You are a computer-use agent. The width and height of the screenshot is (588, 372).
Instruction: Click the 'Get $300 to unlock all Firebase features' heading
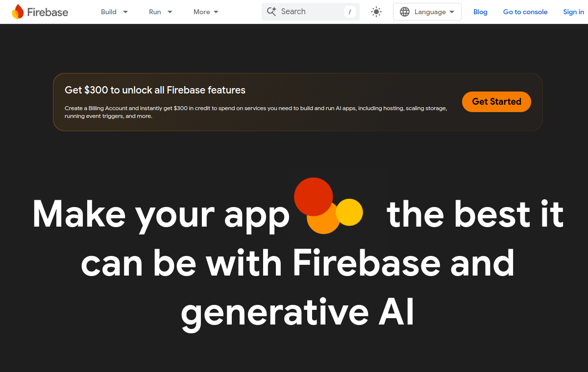155,90
